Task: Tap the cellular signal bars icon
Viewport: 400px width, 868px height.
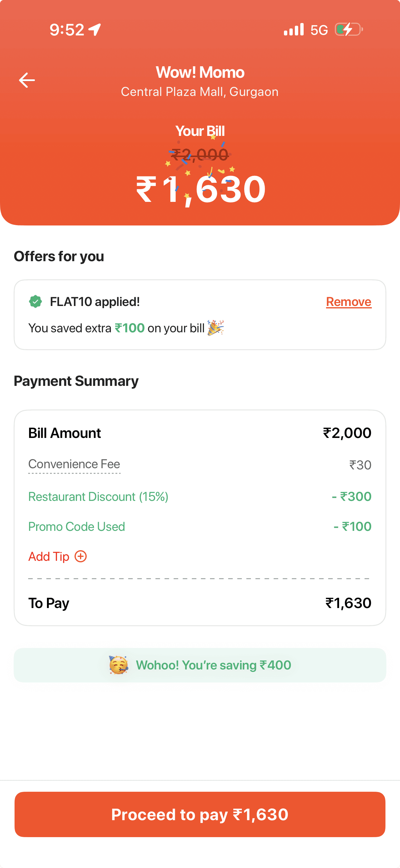Action: coord(294,30)
